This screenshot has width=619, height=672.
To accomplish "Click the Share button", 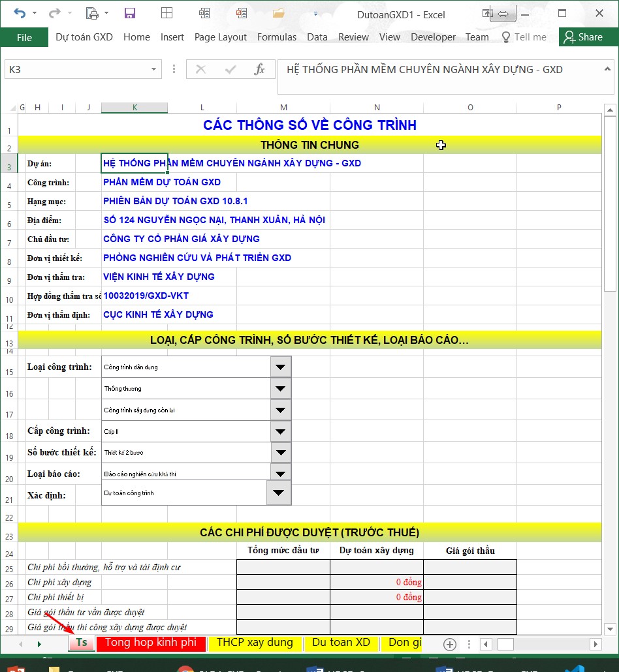I will point(584,37).
